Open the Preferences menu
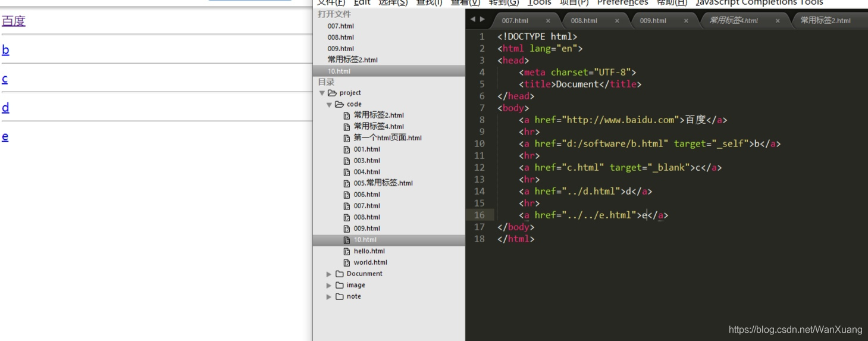Screen dimensions: 868x341 [622, 3]
